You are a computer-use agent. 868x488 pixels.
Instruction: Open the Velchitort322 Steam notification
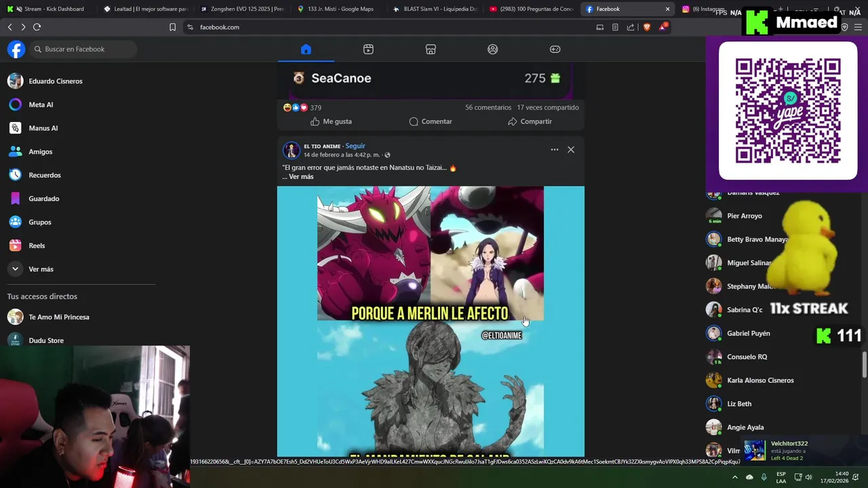804,451
